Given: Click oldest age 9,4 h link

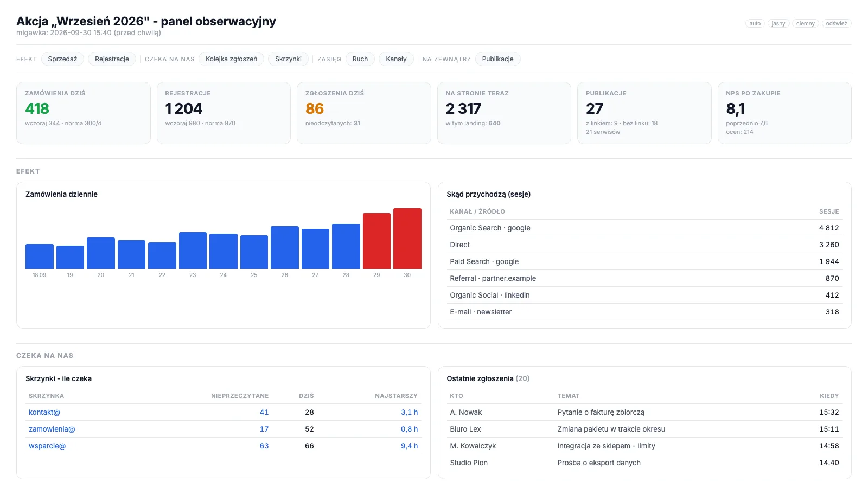Looking at the screenshot, I should (x=409, y=446).
